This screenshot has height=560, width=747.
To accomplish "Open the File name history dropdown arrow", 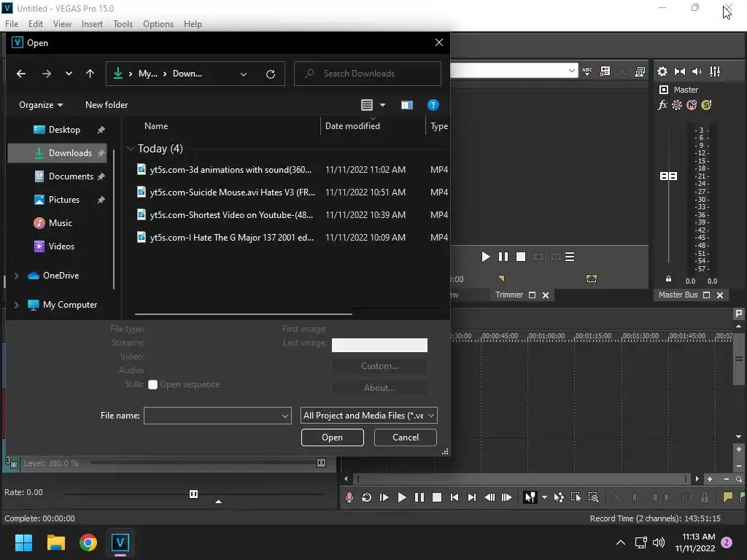I will click(x=285, y=416).
